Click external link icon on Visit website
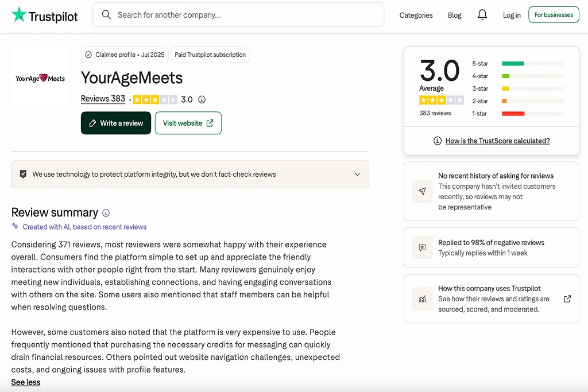The image size is (588, 392). point(210,123)
